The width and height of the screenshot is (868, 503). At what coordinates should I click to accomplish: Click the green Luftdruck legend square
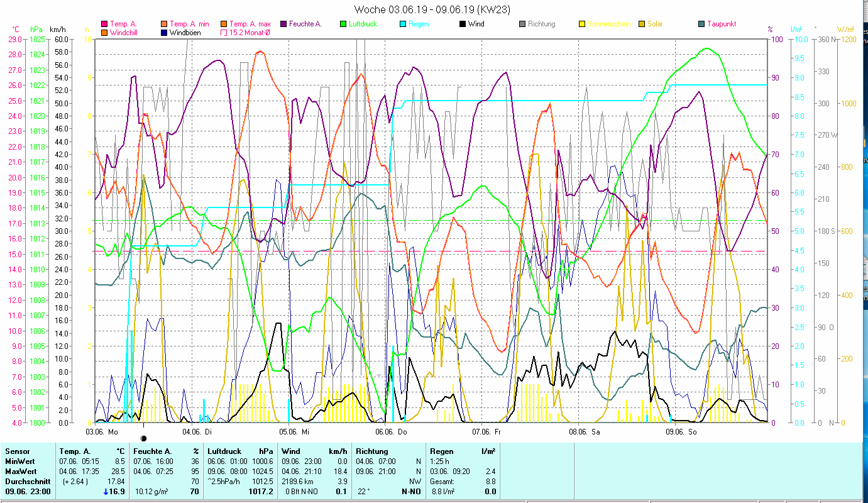point(343,24)
